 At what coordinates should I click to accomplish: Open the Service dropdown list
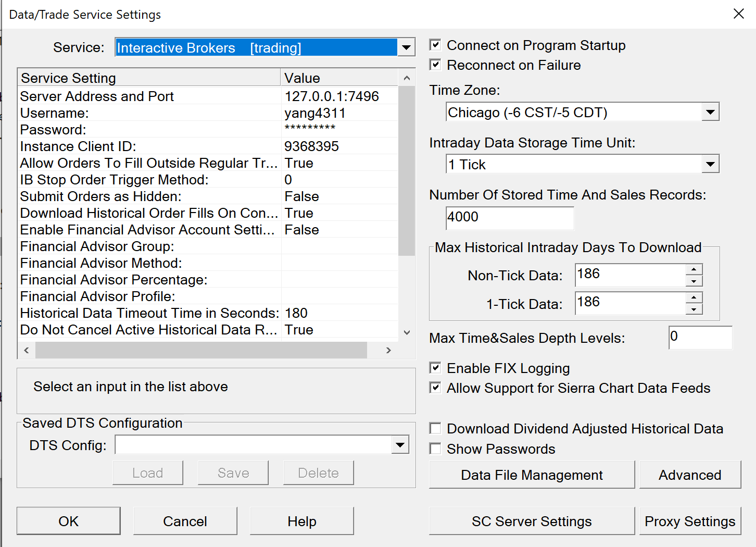pyautogui.click(x=406, y=48)
